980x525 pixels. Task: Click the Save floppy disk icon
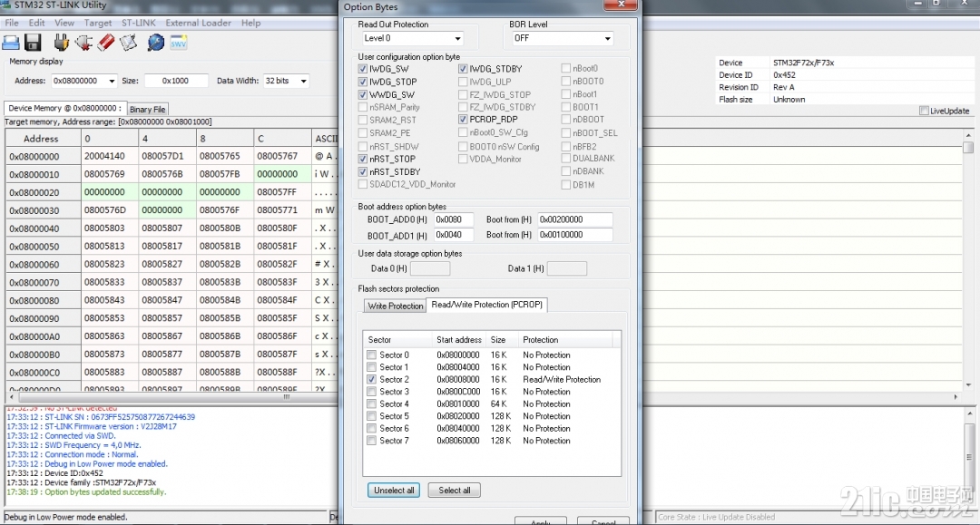(33, 43)
